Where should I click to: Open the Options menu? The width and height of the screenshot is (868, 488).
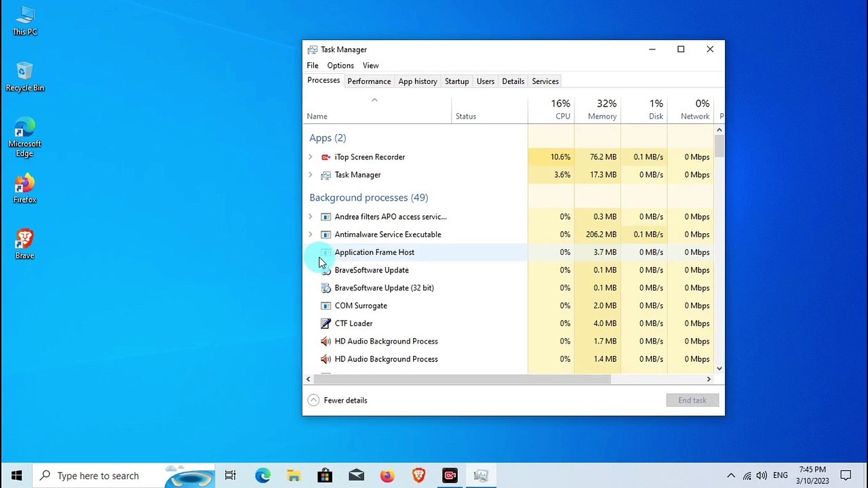[340, 66]
